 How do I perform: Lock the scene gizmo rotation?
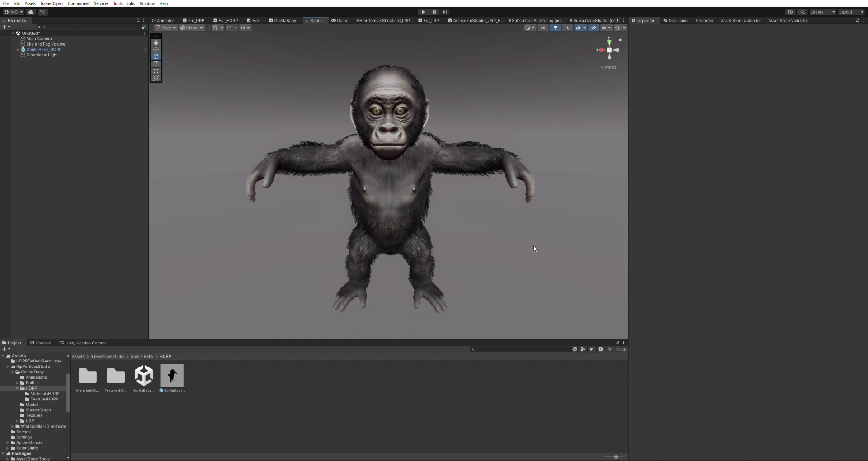click(x=620, y=40)
